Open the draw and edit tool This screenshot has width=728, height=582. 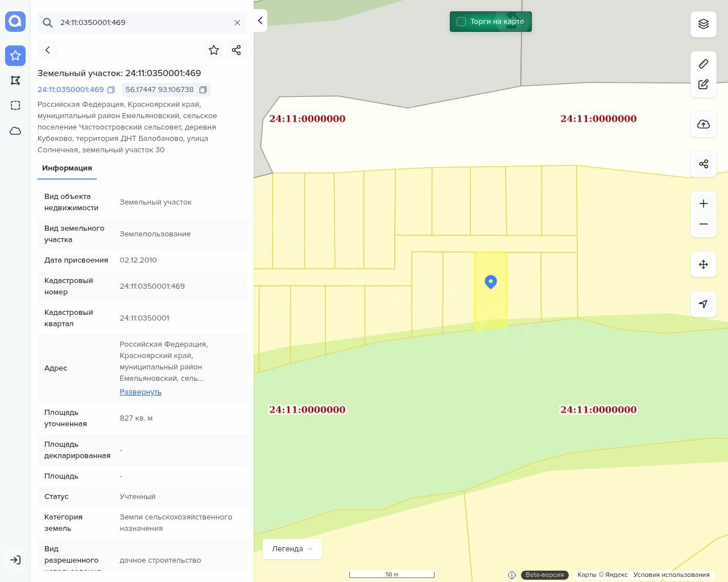coord(704,85)
